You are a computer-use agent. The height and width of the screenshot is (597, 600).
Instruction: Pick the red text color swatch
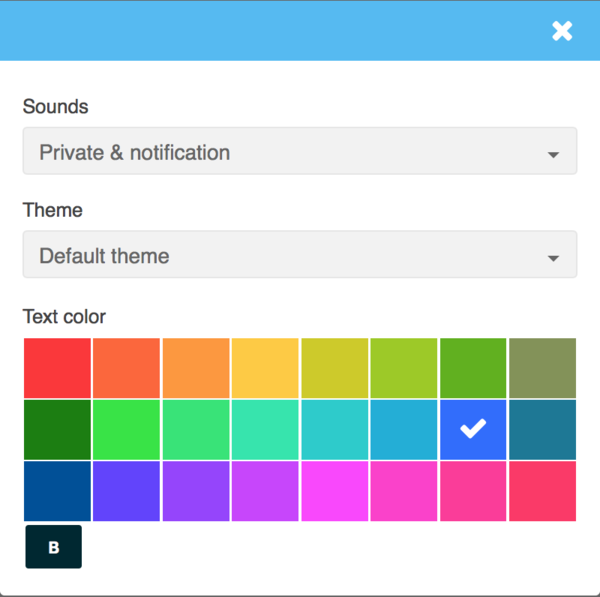tap(57, 368)
